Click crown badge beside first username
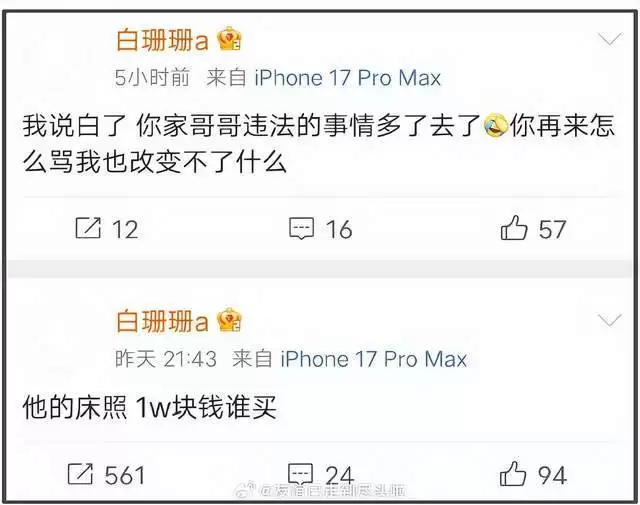The width and height of the screenshot is (640, 505). [x=229, y=39]
